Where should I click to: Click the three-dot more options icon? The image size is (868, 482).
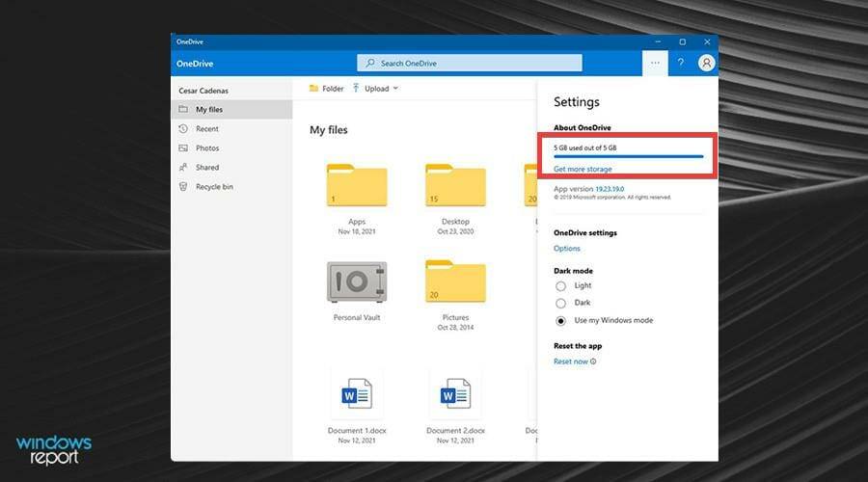click(x=655, y=63)
